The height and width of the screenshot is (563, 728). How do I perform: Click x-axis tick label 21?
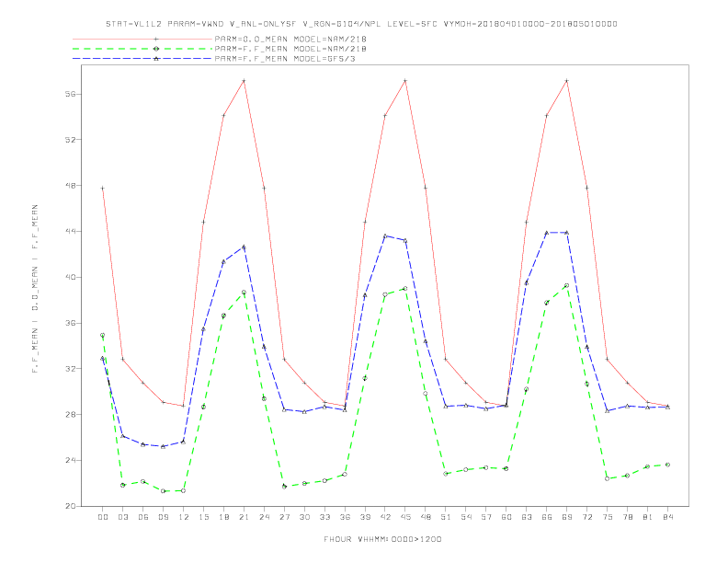[x=244, y=517]
